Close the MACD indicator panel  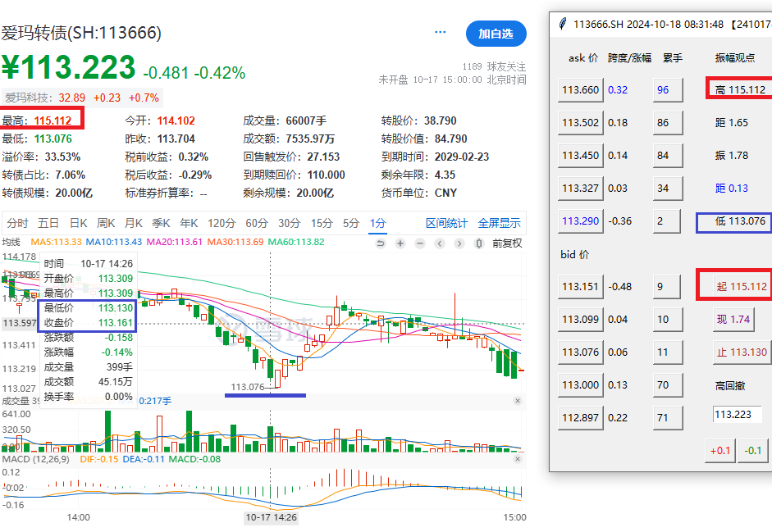517,461
